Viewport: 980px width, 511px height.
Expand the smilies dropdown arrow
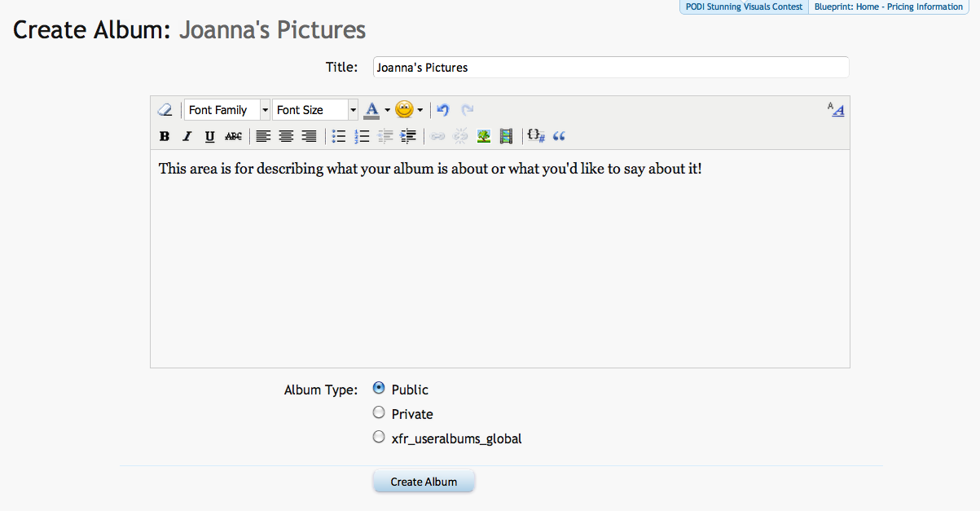coord(420,110)
